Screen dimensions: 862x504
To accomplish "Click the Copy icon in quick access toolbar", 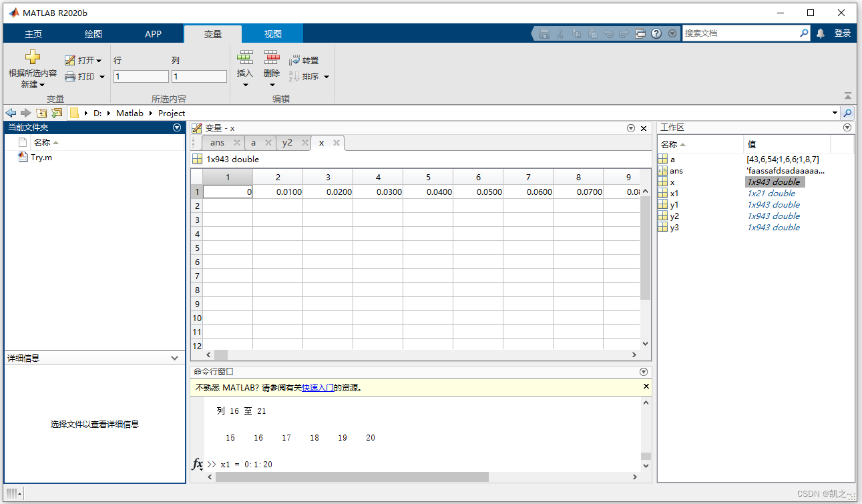I will (576, 33).
